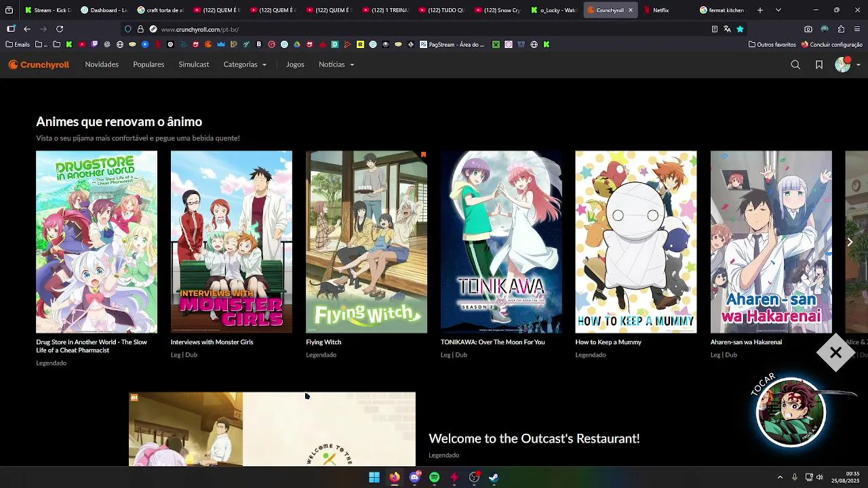Click the How to Keep a Mummy title
The height and width of the screenshot is (488, 868).
(x=608, y=342)
